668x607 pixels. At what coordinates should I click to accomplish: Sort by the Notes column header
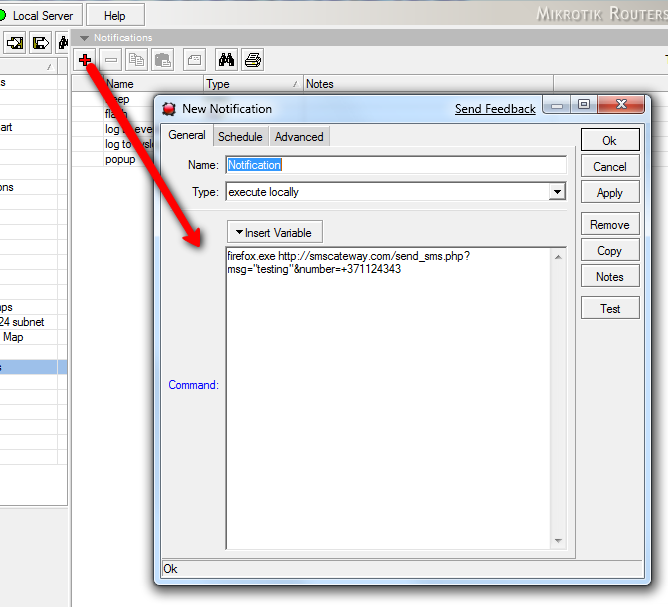click(429, 83)
